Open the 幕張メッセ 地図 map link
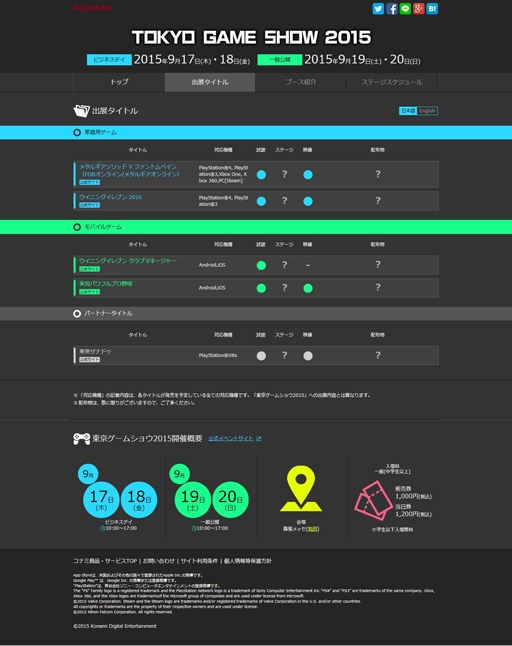The width and height of the screenshot is (512, 646). click(x=313, y=529)
